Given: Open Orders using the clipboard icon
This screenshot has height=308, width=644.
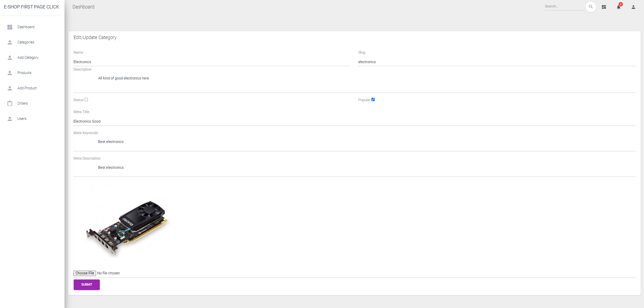Looking at the screenshot, I should click(10, 103).
